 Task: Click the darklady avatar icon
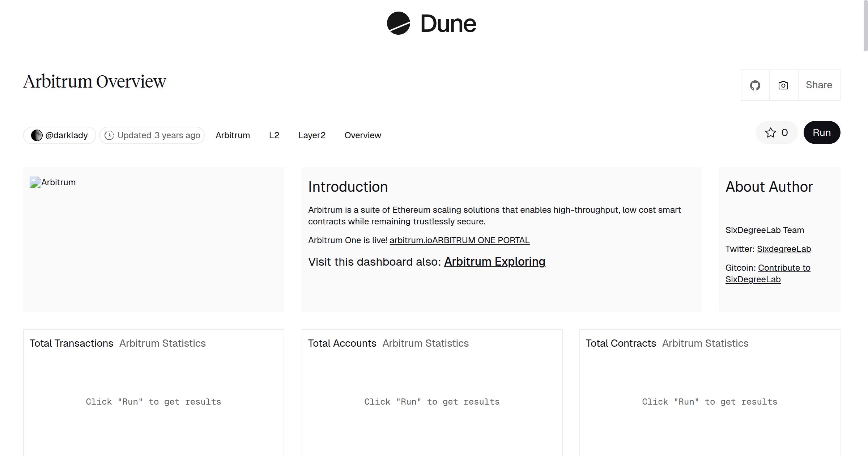37,135
